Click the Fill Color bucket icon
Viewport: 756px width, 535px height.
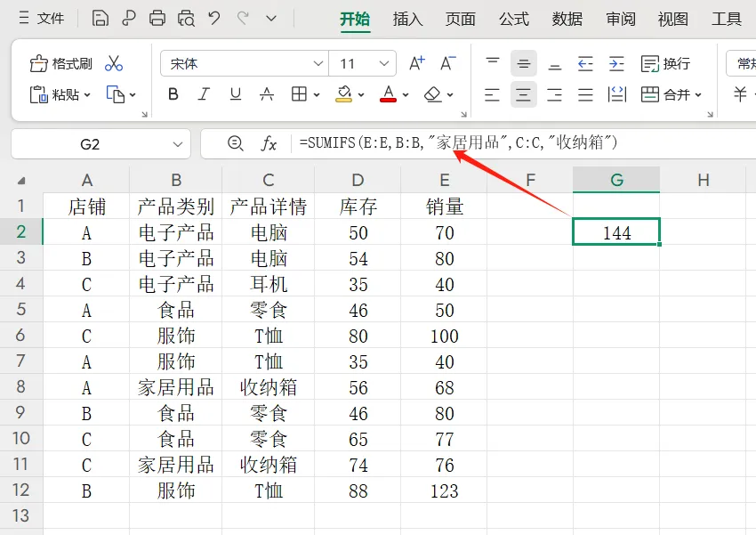pos(344,94)
